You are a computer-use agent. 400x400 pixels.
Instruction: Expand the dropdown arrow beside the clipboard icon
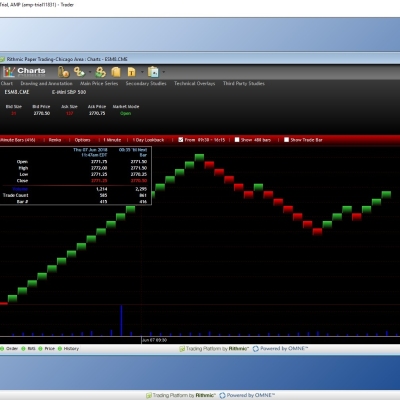164,72
